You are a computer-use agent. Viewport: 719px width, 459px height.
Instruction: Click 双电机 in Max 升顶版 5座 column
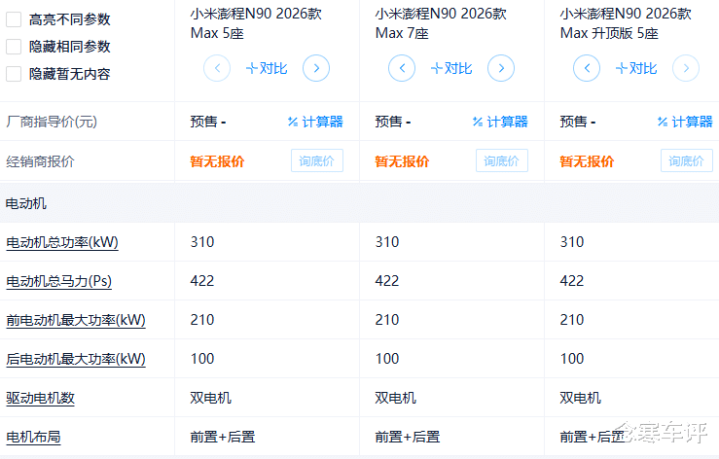point(581,398)
